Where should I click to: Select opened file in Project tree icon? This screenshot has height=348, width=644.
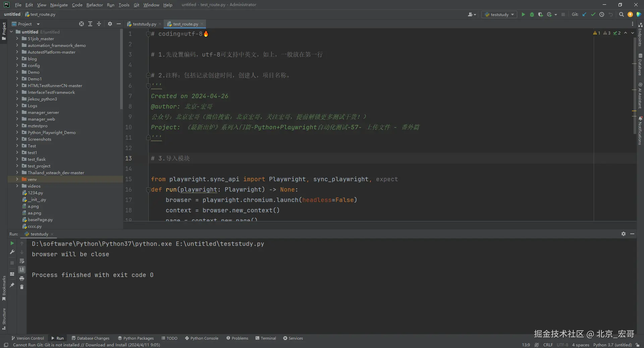[x=82, y=24]
